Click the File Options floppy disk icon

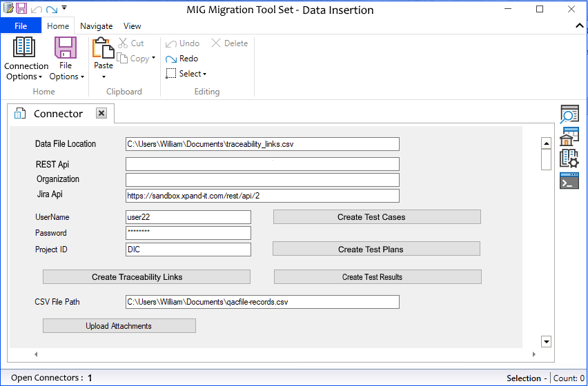point(66,48)
